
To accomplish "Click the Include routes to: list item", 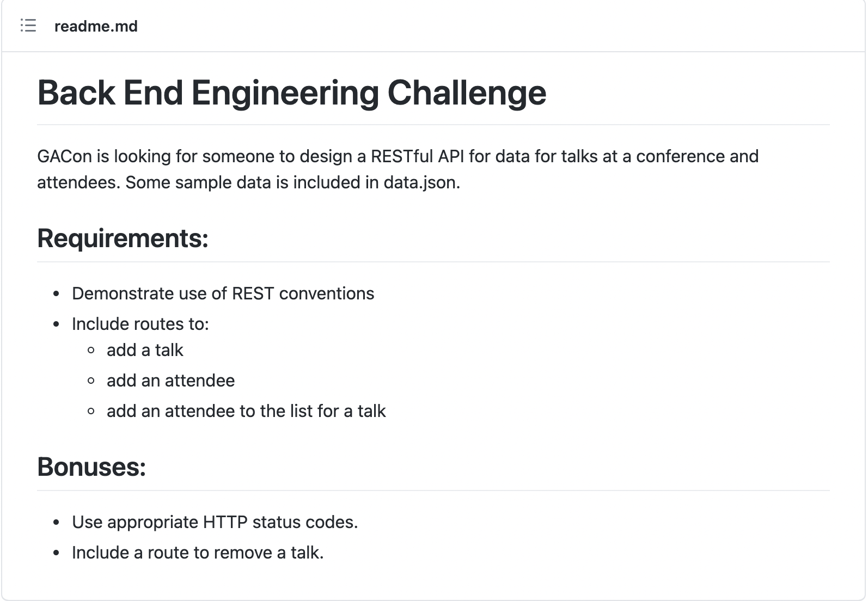I will pyautogui.click(x=140, y=324).
